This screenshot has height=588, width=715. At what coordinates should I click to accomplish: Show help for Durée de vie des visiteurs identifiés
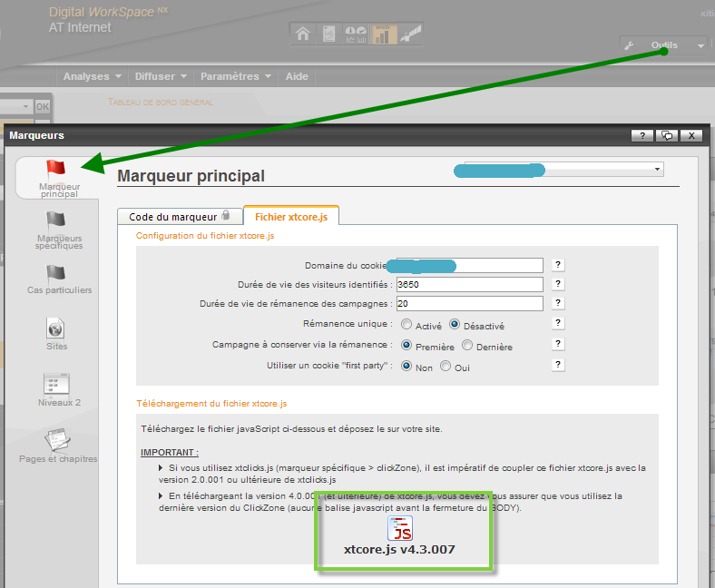click(558, 284)
